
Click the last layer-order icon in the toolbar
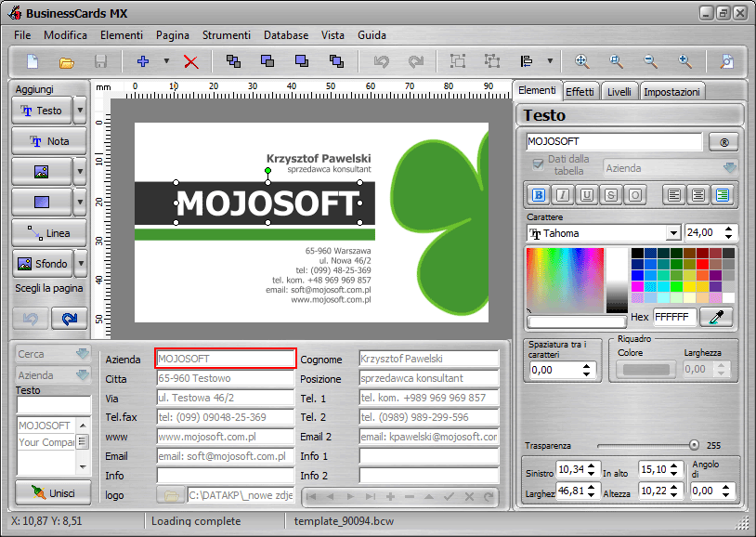click(336, 61)
